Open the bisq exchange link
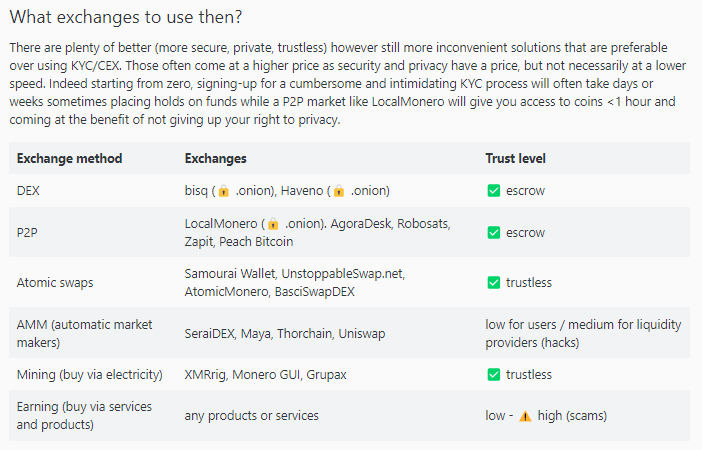Image resolution: width=702 pixels, height=450 pixels. (x=196, y=191)
